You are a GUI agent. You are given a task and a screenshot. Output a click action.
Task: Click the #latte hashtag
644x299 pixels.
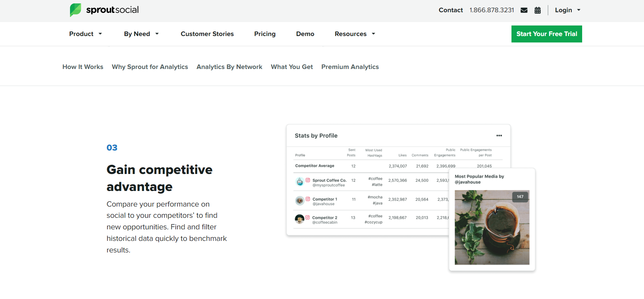[x=377, y=185]
